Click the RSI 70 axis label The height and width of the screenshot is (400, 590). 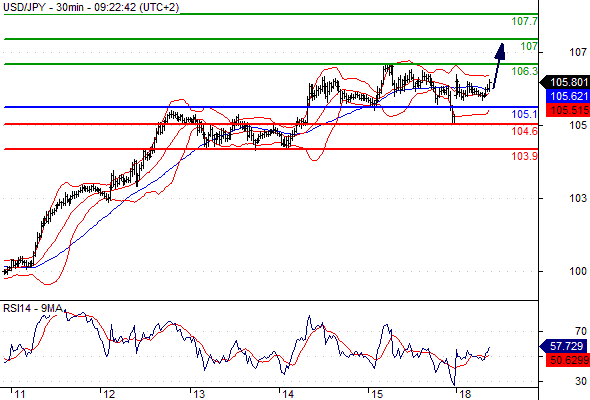coord(581,331)
